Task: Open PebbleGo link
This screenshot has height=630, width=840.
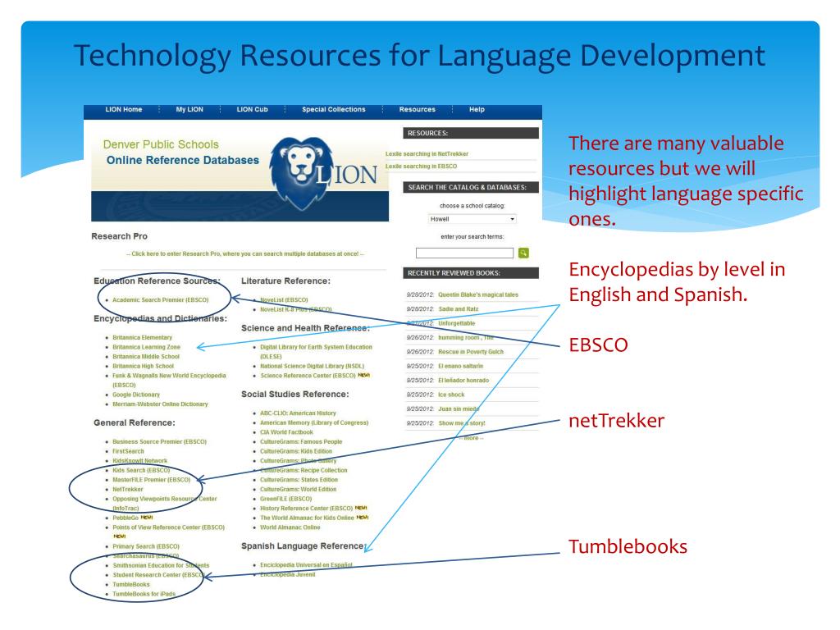Action: click(126, 518)
